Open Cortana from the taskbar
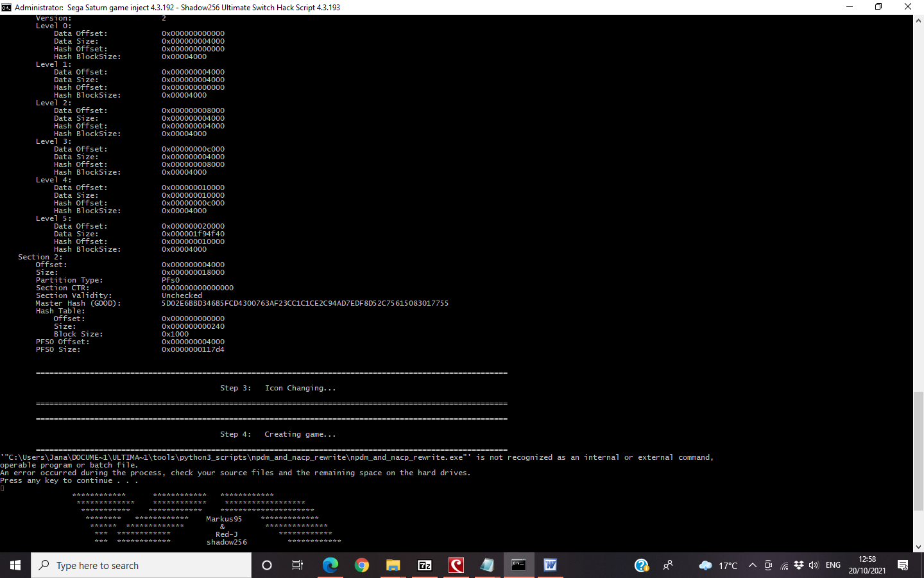 267,565
